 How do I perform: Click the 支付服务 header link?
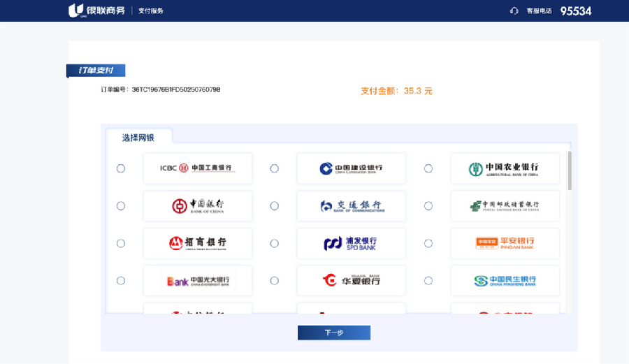(151, 10)
